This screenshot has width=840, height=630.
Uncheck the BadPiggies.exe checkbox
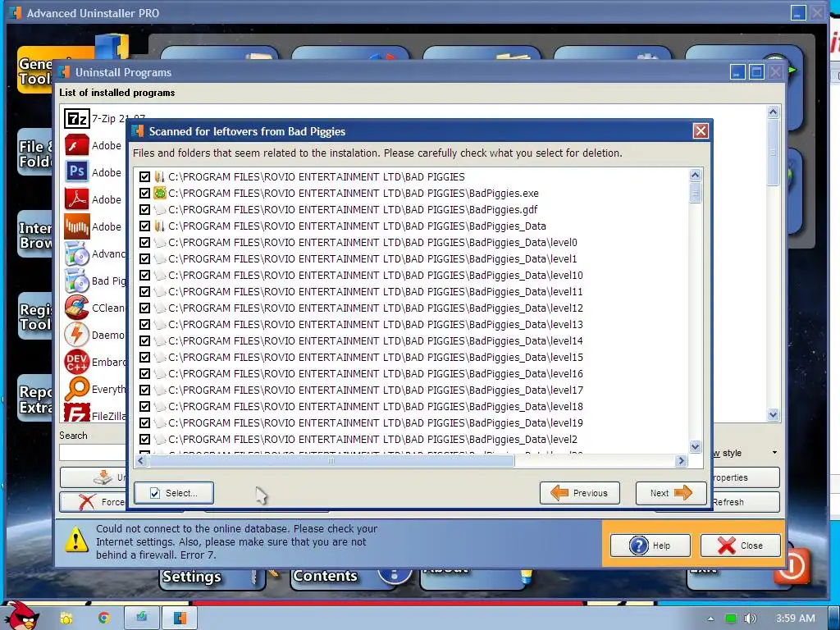click(x=144, y=193)
